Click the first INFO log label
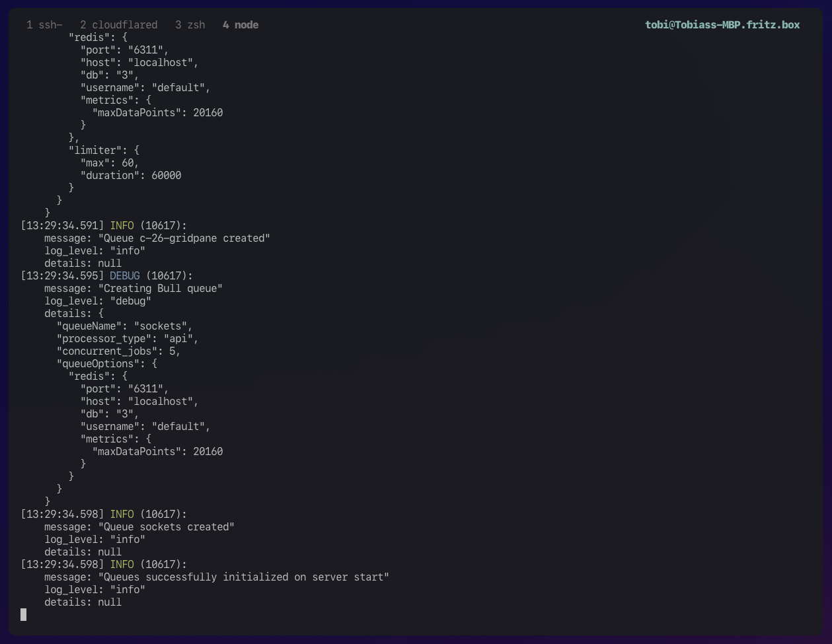Image resolution: width=832 pixels, height=644 pixels. coord(122,225)
